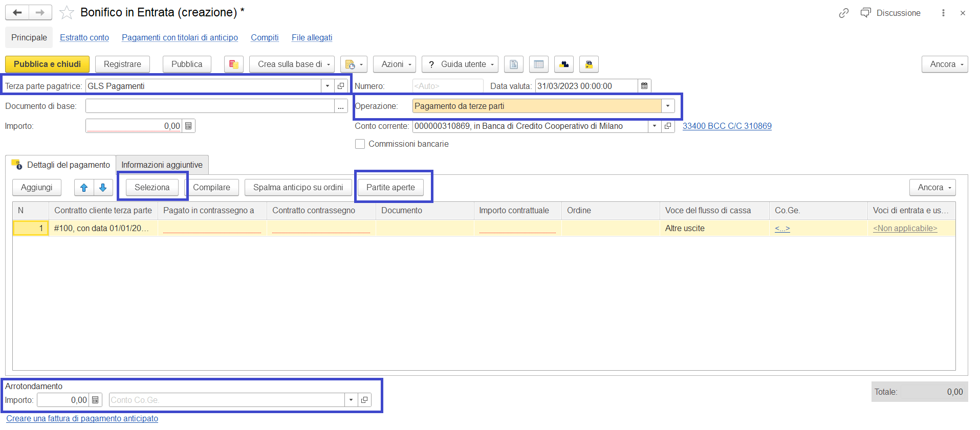
Task: Click the Aggiungi button
Action: point(36,188)
